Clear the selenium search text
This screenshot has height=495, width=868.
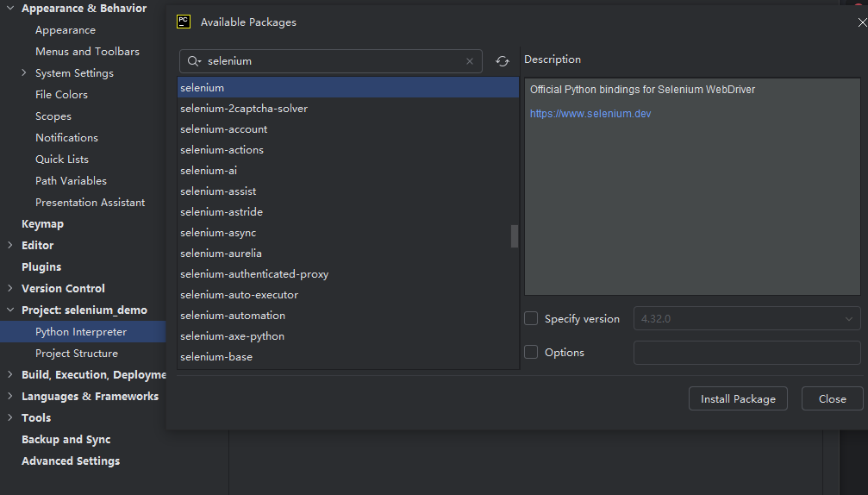pos(470,61)
